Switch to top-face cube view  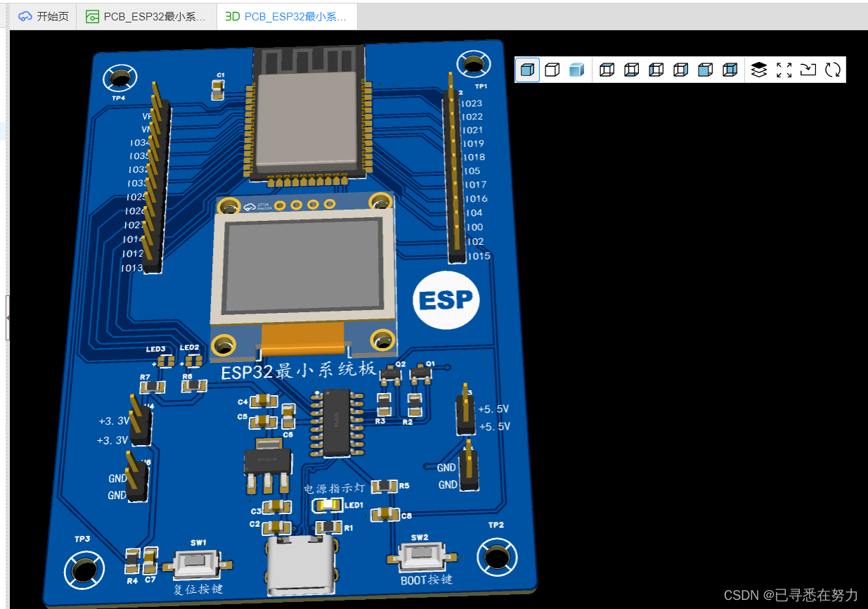coord(607,70)
